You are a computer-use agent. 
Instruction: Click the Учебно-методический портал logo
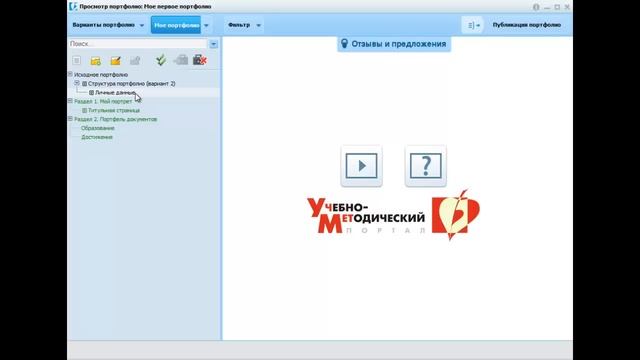click(393, 216)
